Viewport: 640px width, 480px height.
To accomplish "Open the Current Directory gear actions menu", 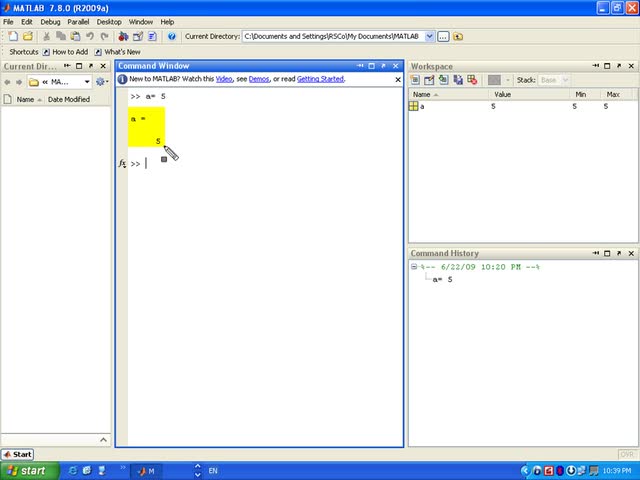I will [102, 82].
